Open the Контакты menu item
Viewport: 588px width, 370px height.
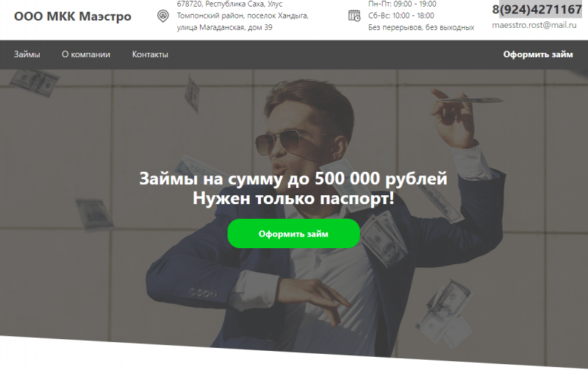coord(150,54)
